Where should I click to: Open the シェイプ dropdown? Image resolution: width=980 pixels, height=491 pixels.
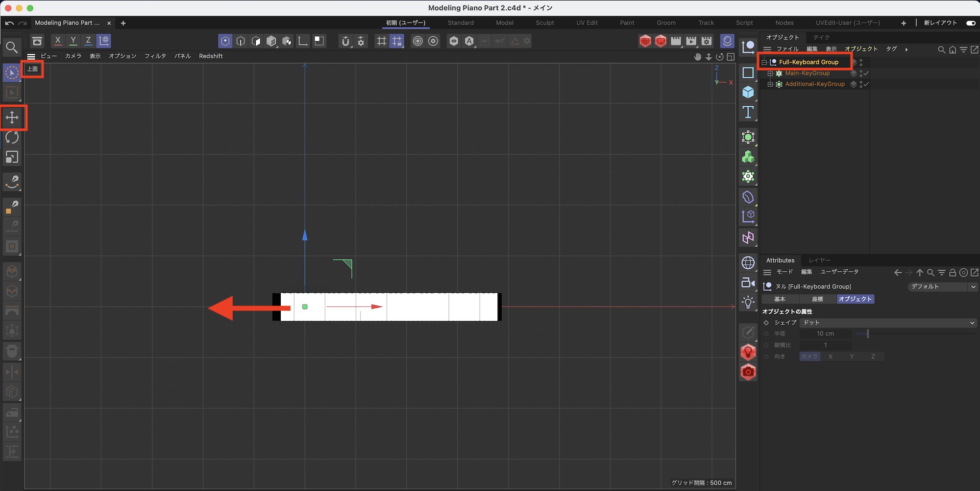point(887,323)
